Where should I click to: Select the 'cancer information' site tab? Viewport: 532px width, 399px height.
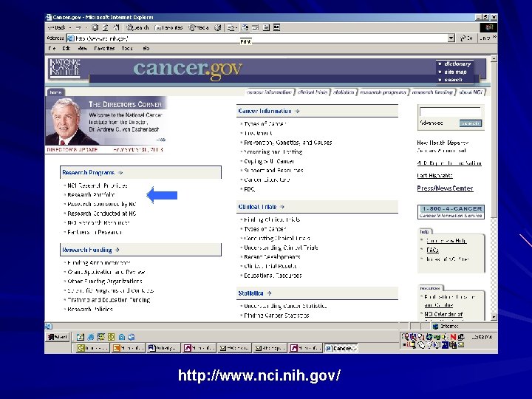[x=270, y=92]
